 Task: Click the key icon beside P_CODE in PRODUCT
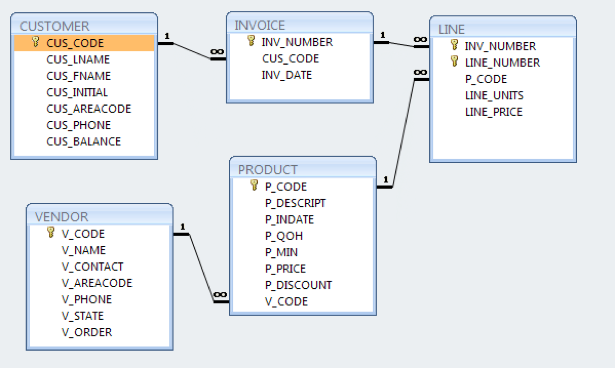(x=255, y=185)
